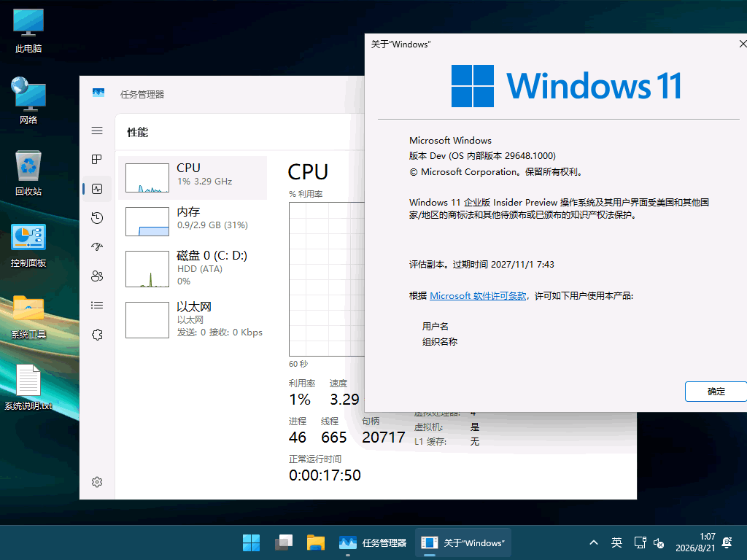Screen dimensions: 747x560
Task: Click the 英 input method indicator
Action: [x=616, y=542]
